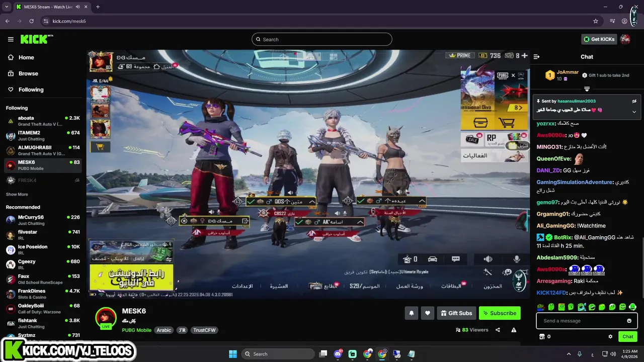Click the TR tag
The height and width of the screenshot is (362, 644).
click(x=182, y=330)
